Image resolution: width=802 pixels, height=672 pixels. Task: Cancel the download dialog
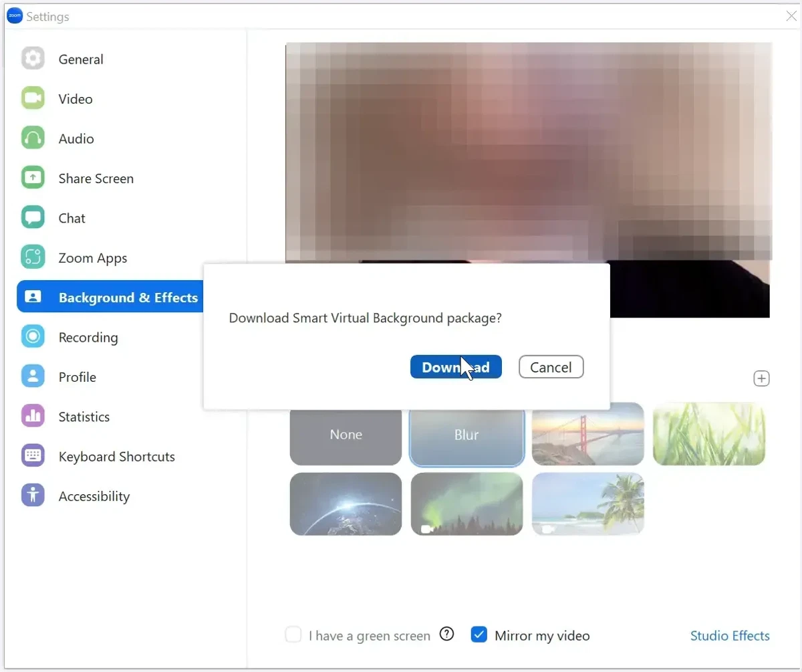tap(551, 367)
